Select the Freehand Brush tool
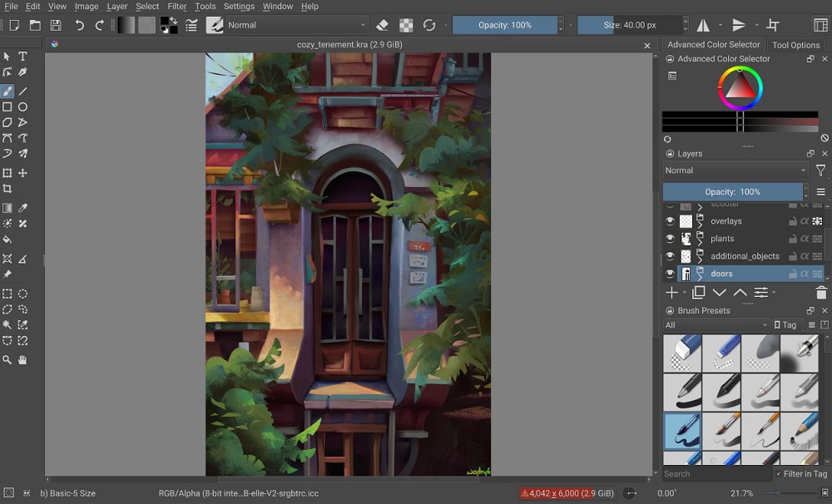The height and width of the screenshot is (504, 832). pyautogui.click(x=7, y=89)
